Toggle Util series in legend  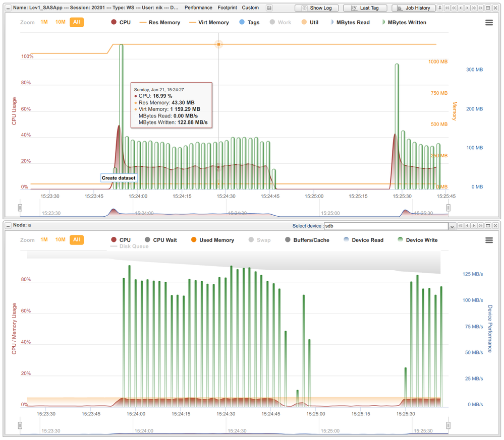(x=310, y=22)
